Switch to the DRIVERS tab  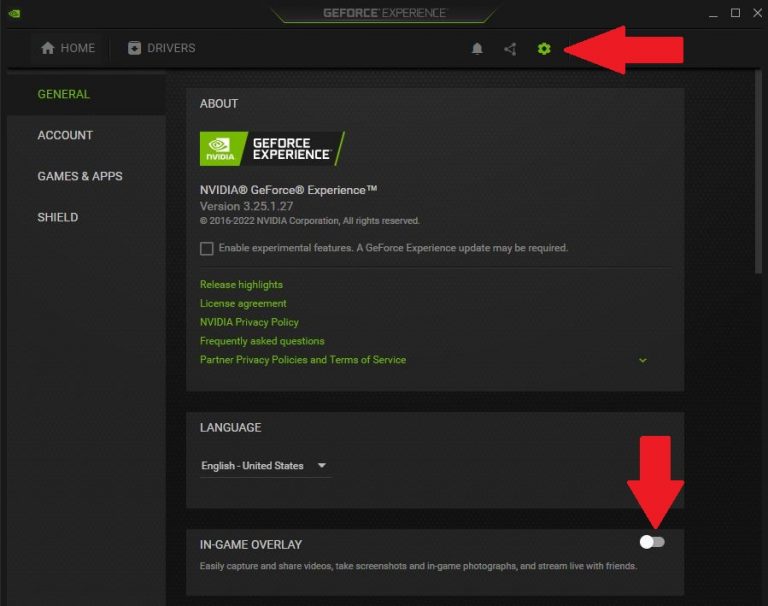162,48
